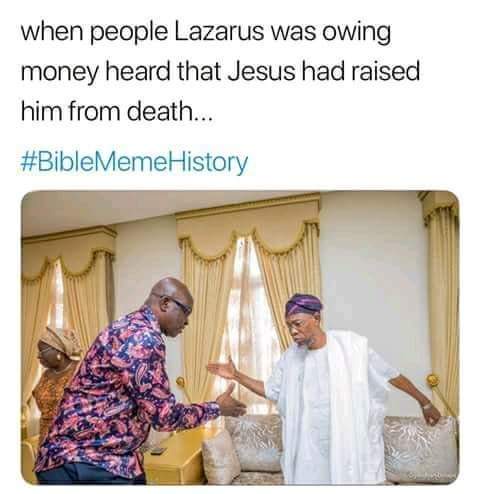480x494 pixels.
Task: Click the tweet text about Lazarus
Action: coord(220,72)
